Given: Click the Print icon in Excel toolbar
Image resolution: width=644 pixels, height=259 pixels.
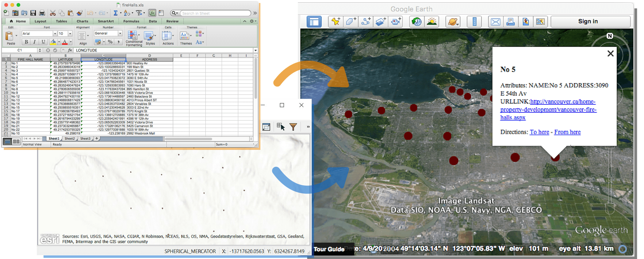Looking at the screenshot, I should pos(42,13).
